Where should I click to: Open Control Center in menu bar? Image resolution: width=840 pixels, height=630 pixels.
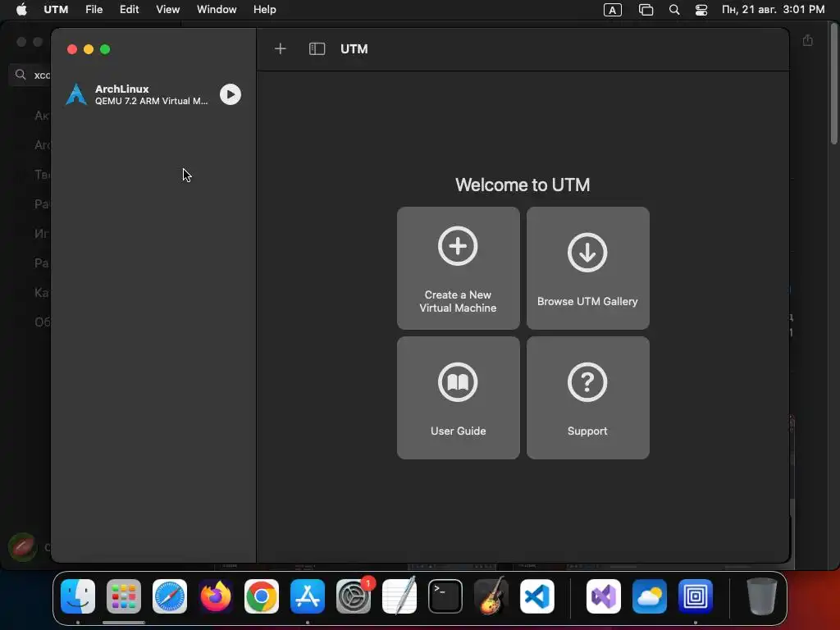click(x=701, y=10)
